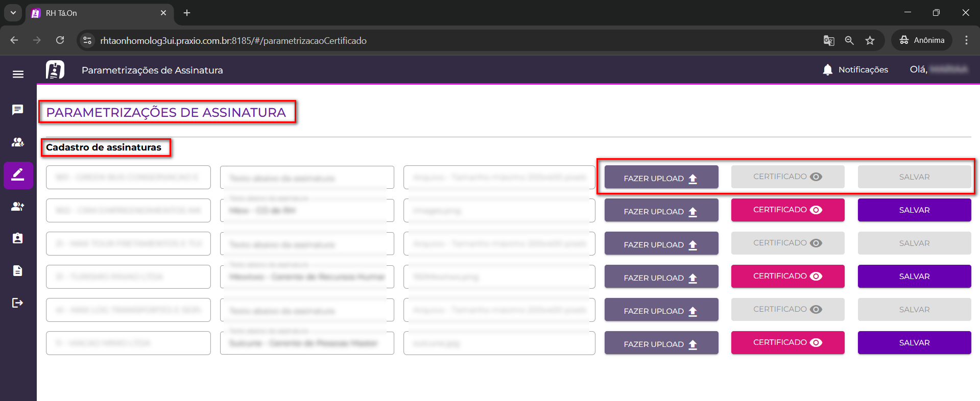This screenshot has height=401, width=980.
Task: Click the address bar URL
Action: [233, 41]
